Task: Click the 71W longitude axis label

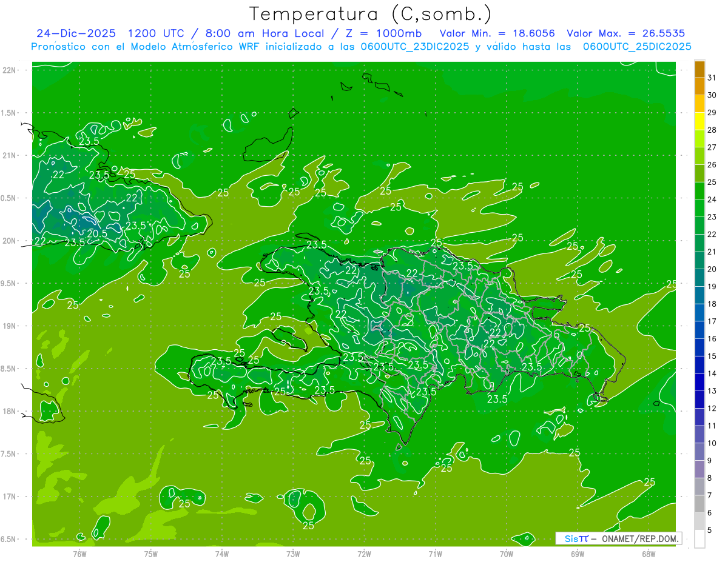Action: pos(435,553)
